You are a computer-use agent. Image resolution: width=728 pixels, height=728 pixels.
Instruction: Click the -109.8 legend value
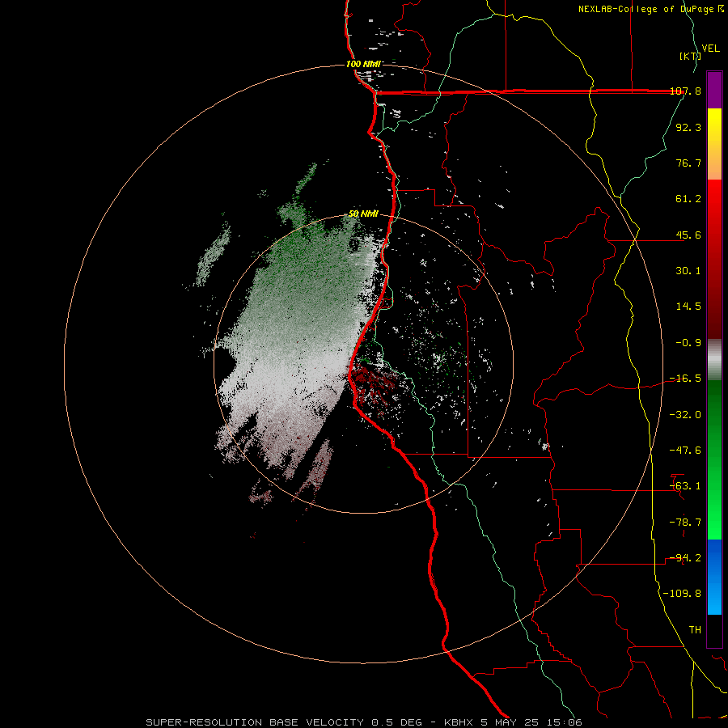click(x=682, y=594)
